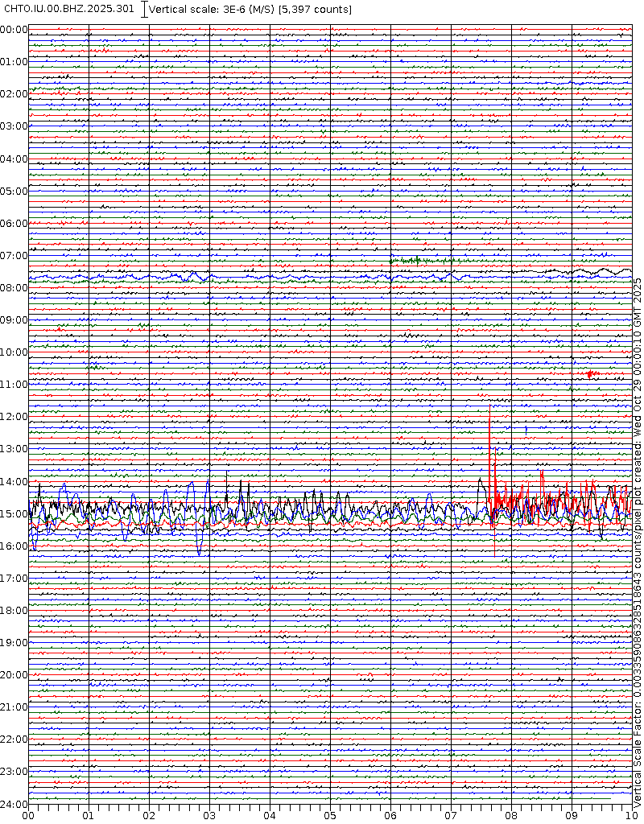Click the small red burst near 10:45 row
Viewport: 644px width, 824px height.
coord(590,374)
